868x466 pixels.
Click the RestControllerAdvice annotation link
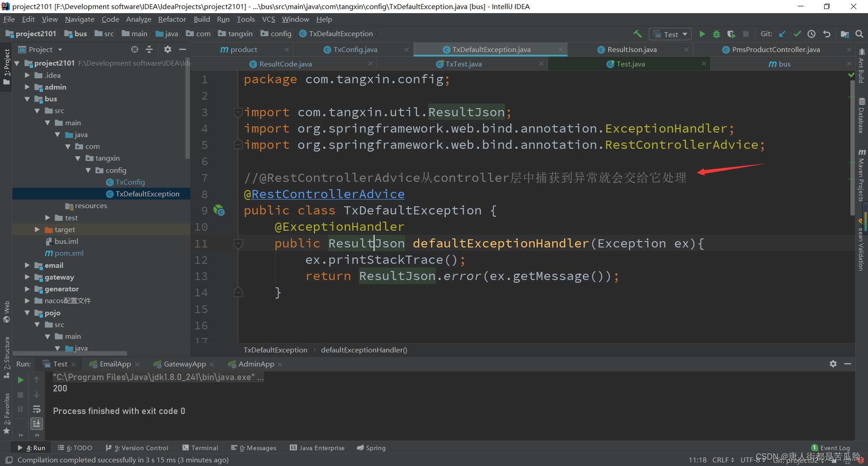pos(328,194)
